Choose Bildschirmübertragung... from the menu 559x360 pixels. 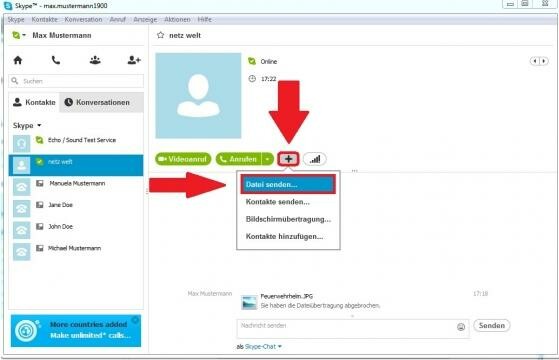click(288, 219)
